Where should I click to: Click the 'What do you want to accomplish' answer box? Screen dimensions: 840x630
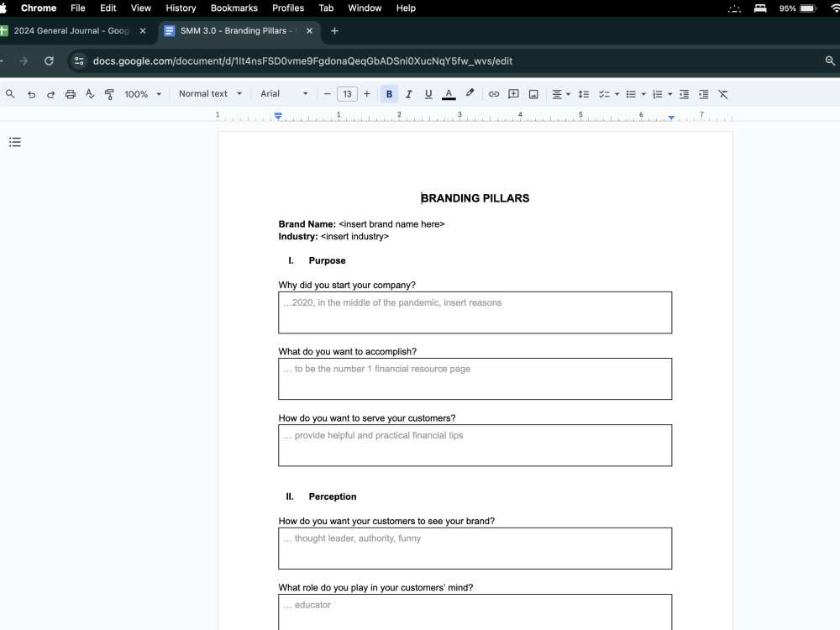click(x=475, y=379)
